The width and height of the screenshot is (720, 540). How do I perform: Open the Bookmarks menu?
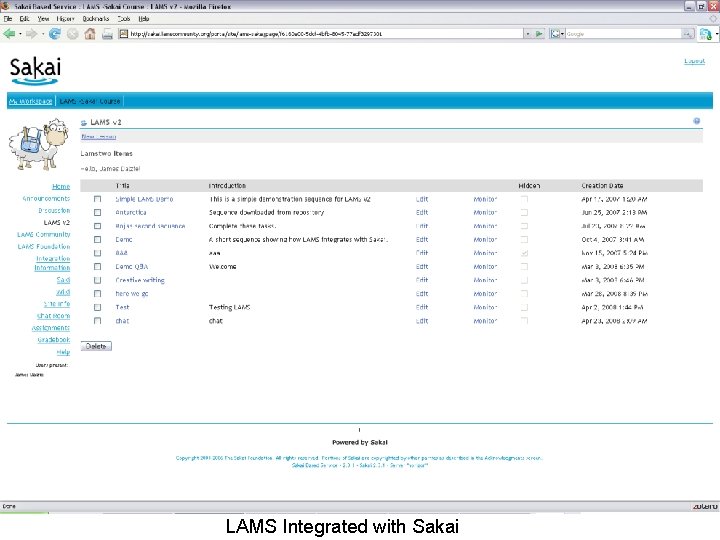[x=96, y=19]
